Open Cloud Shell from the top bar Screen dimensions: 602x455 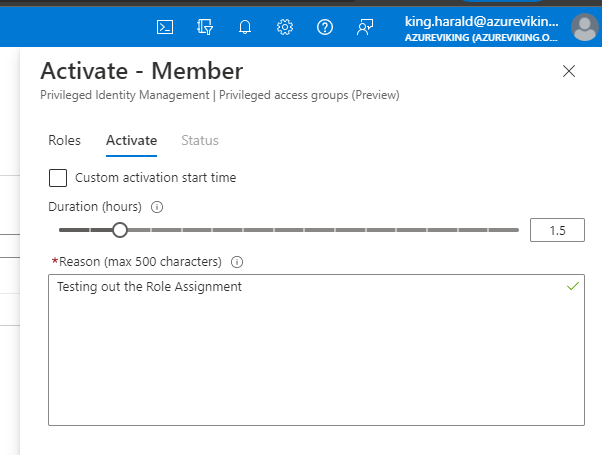(165, 28)
